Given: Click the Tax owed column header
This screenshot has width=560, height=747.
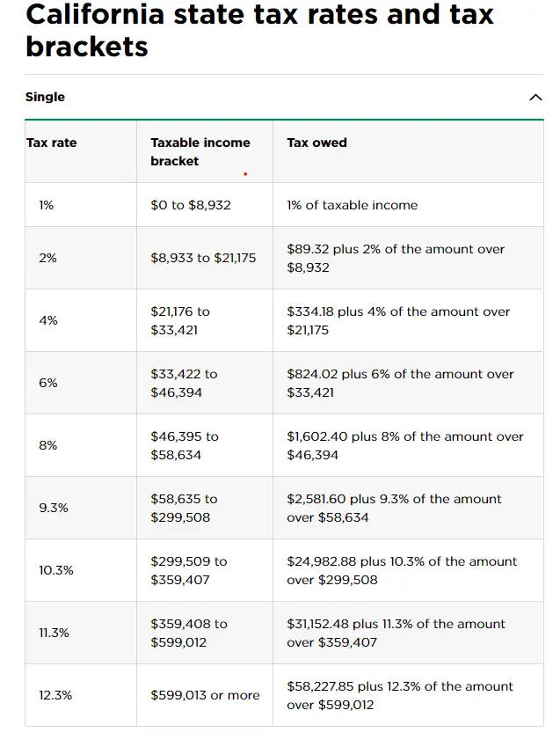Looking at the screenshot, I should [x=316, y=143].
